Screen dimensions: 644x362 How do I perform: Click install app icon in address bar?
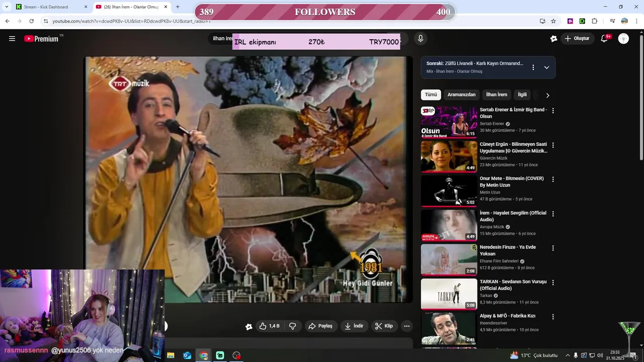(542, 21)
